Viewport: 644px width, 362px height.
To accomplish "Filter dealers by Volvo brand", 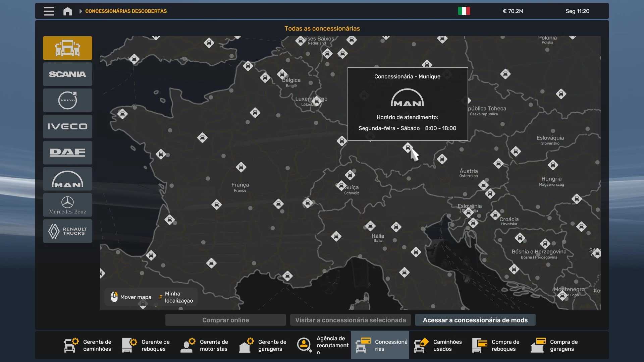I will 67,100.
